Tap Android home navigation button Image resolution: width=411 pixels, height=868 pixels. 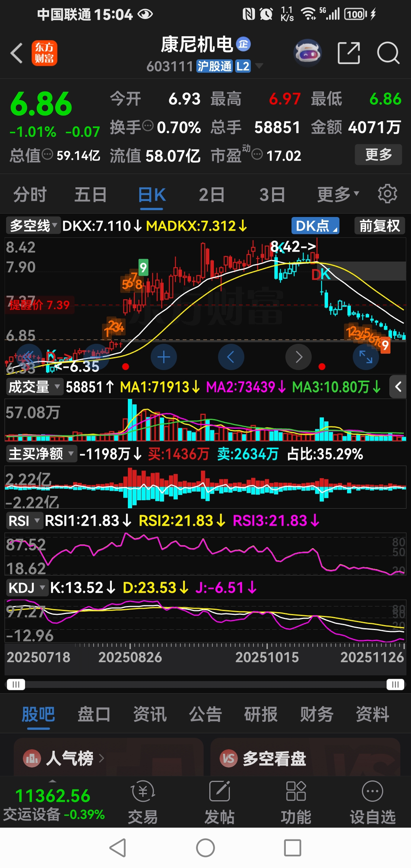pos(205,848)
